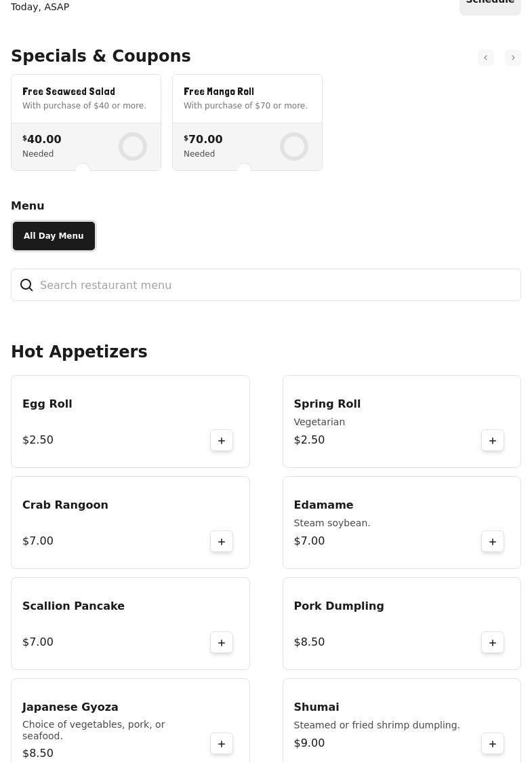Add Spring Roll to order
The image size is (532, 763).
pos(493,441)
